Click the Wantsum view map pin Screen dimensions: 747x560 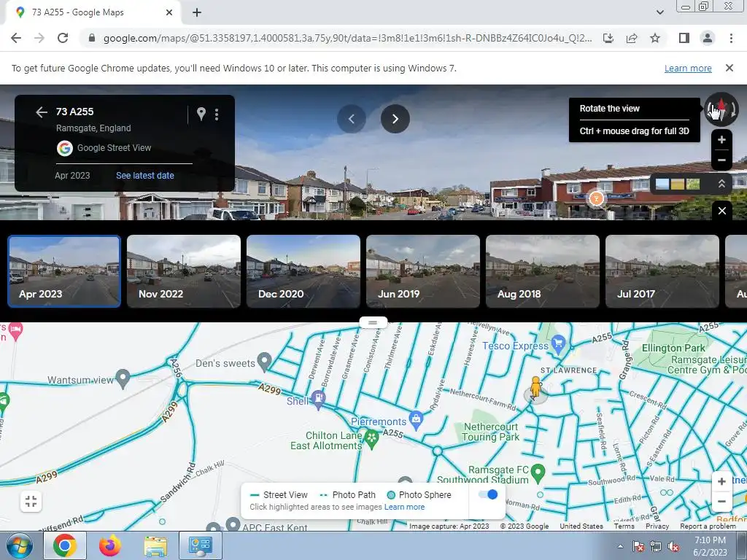[x=123, y=378]
